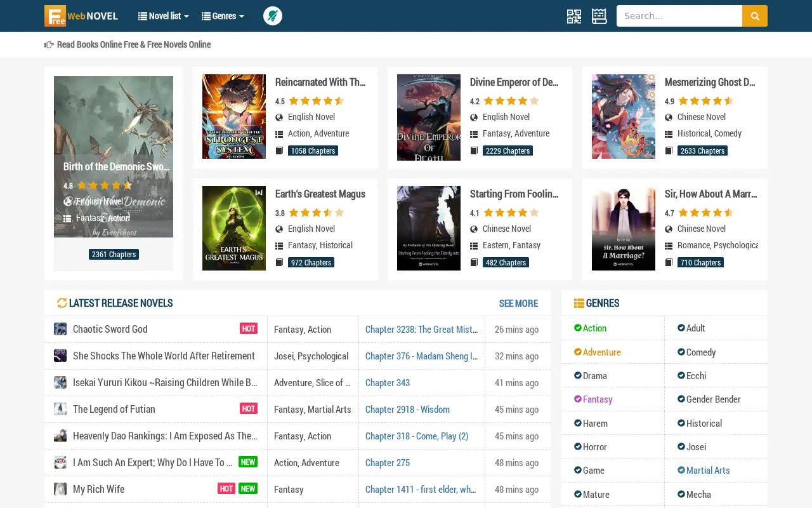
Task: Select the Martial Arts genre
Action: 704,470
